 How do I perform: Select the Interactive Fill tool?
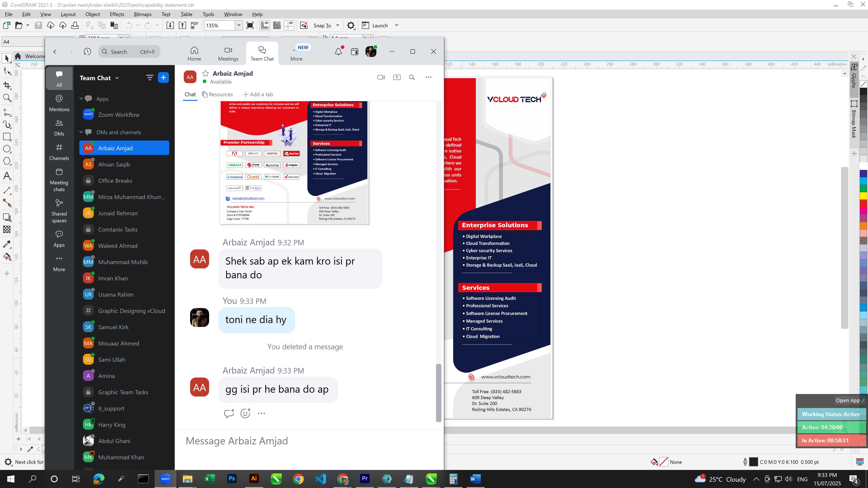[7, 257]
